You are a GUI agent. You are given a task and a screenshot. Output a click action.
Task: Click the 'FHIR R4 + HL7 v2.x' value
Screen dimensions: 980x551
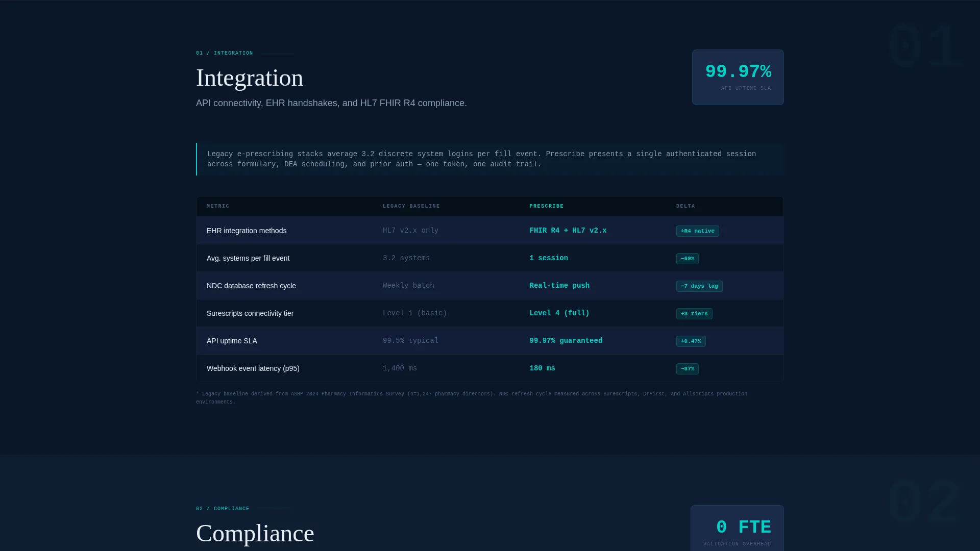pyautogui.click(x=568, y=231)
